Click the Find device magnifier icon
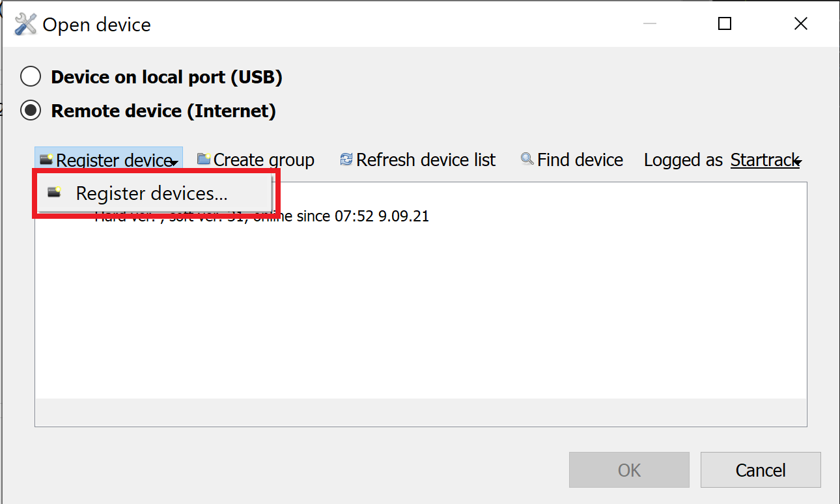 [527, 159]
